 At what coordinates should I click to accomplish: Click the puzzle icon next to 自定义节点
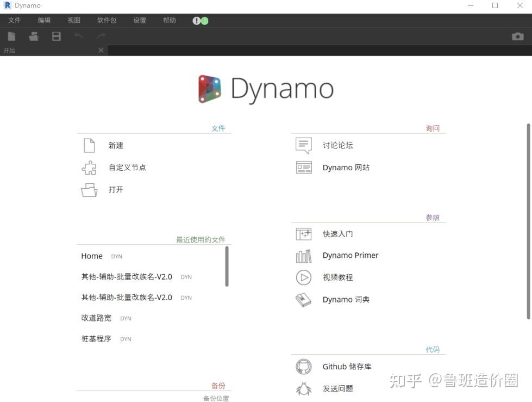pyautogui.click(x=89, y=167)
